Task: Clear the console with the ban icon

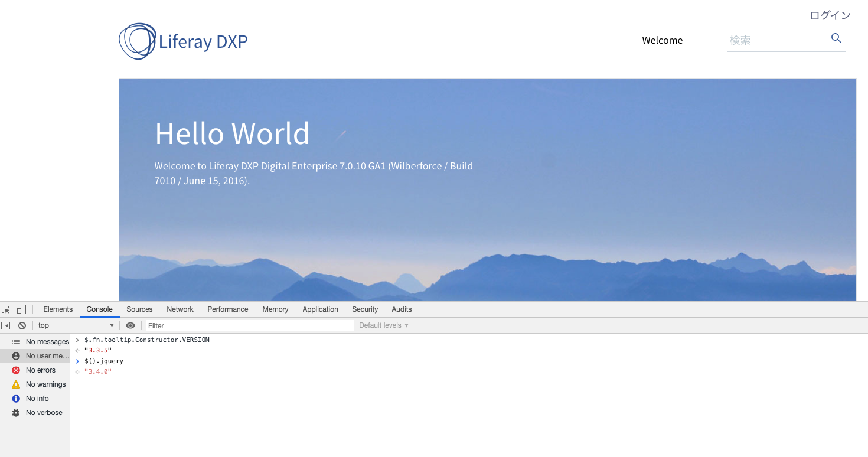Action: tap(22, 325)
